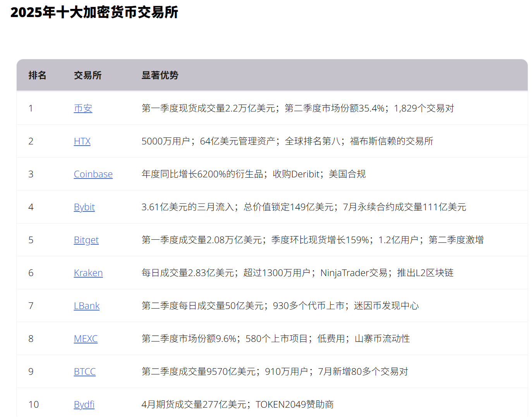Open the Bitget exchange link
The height and width of the screenshot is (417, 532).
point(86,240)
